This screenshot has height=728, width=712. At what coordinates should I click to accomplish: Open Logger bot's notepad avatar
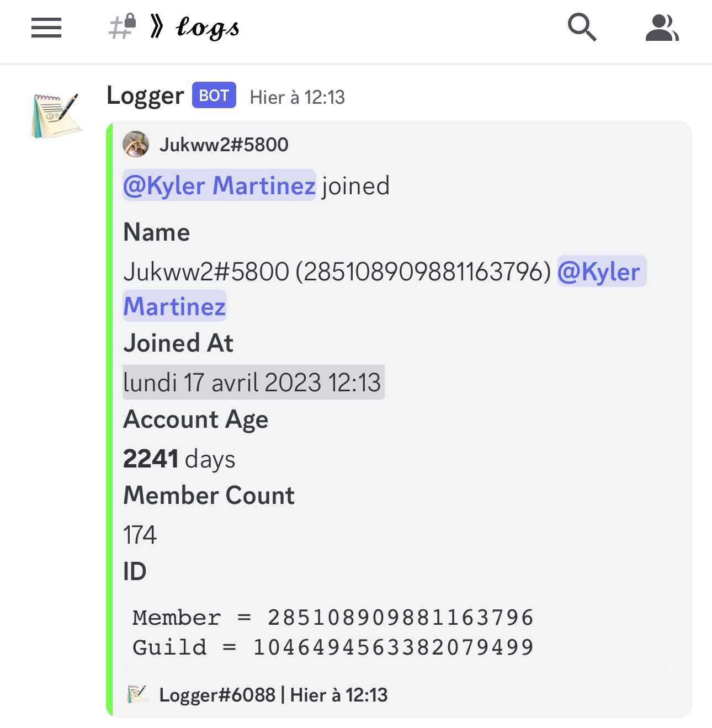point(56,115)
